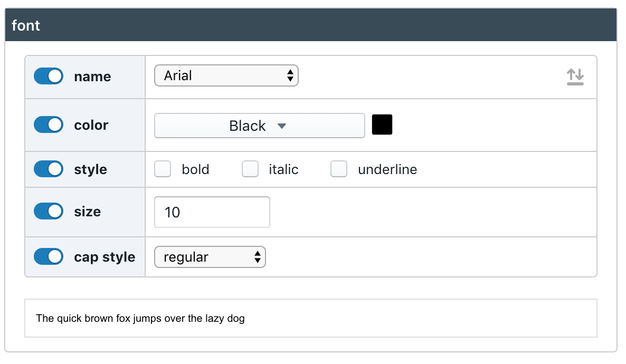
Task: Click the quick brown fox preview text
Action: point(140,318)
